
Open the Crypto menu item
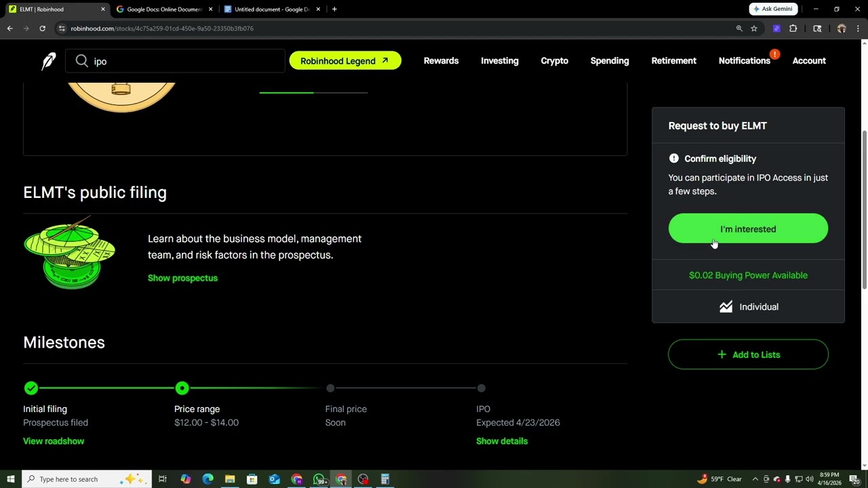[554, 61]
